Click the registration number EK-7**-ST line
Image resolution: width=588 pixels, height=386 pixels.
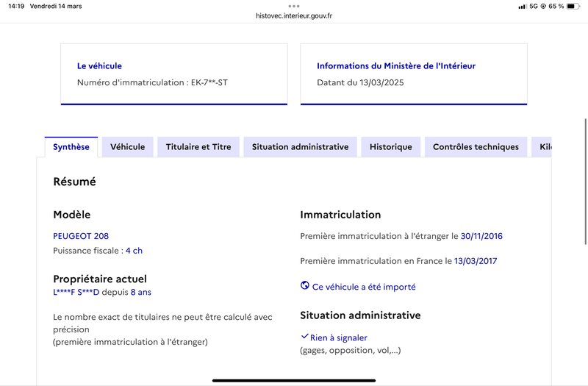click(152, 82)
